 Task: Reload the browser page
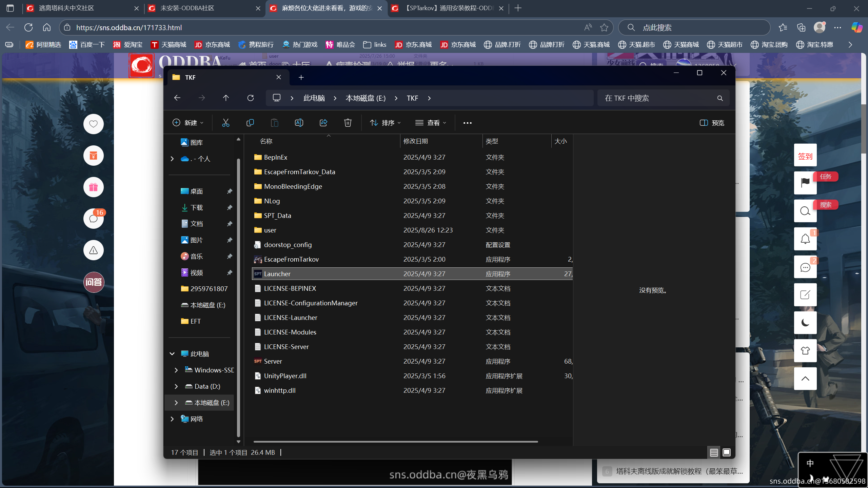coord(28,27)
